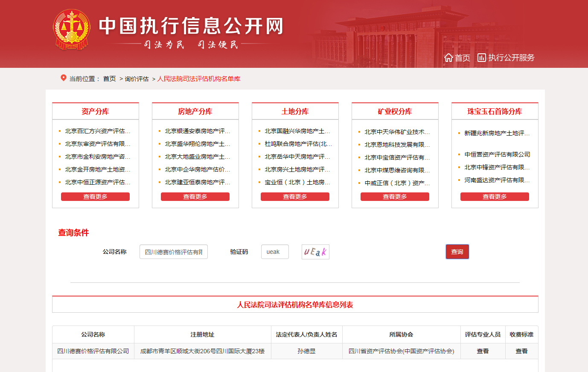Click the 所属协会 column header
This screenshot has height=372, width=588.
401,334
